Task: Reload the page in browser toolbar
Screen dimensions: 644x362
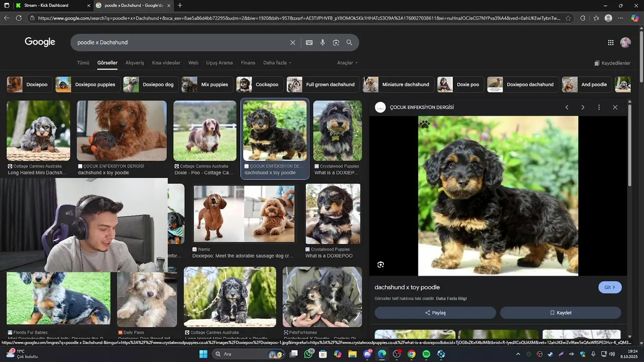Action: (x=19, y=18)
